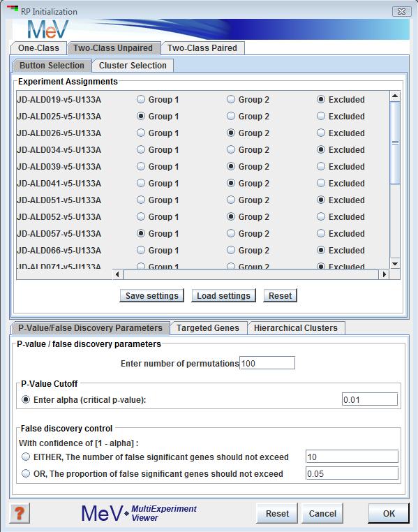Close the RP Initialization dialog
The image size is (418, 532).
point(402,11)
